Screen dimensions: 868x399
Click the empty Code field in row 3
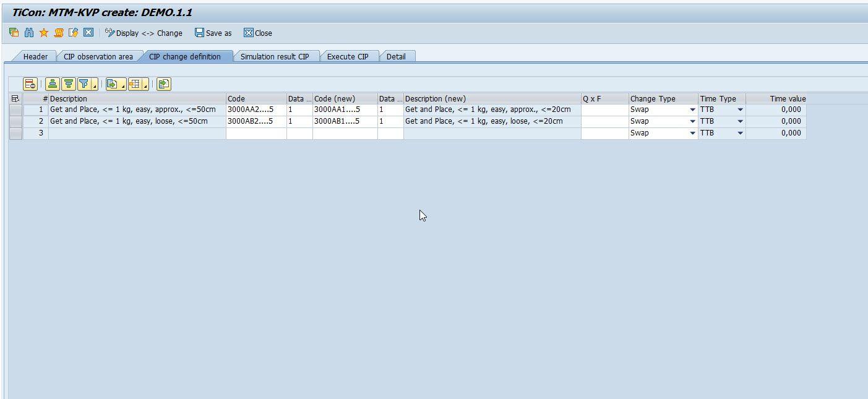coord(256,133)
